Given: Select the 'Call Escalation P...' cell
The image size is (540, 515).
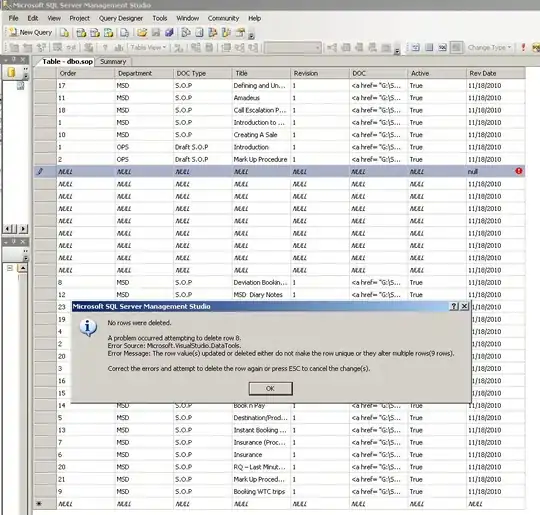Looking at the screenshot, I should point(261,110).
